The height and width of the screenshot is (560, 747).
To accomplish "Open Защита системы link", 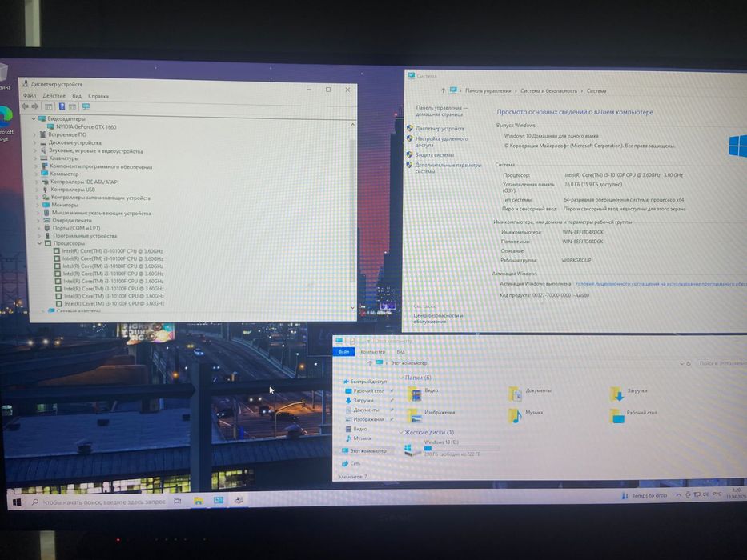I will coord(434,154).
